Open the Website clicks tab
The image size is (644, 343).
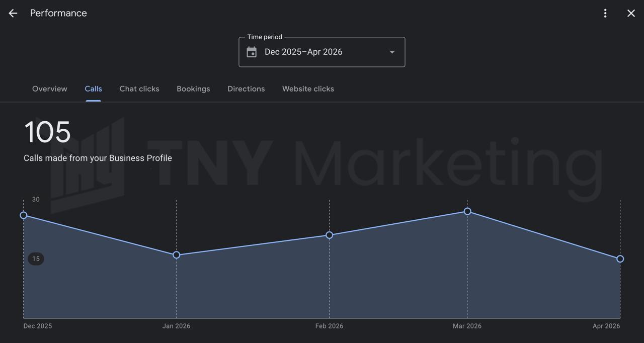tap(308, 89)
